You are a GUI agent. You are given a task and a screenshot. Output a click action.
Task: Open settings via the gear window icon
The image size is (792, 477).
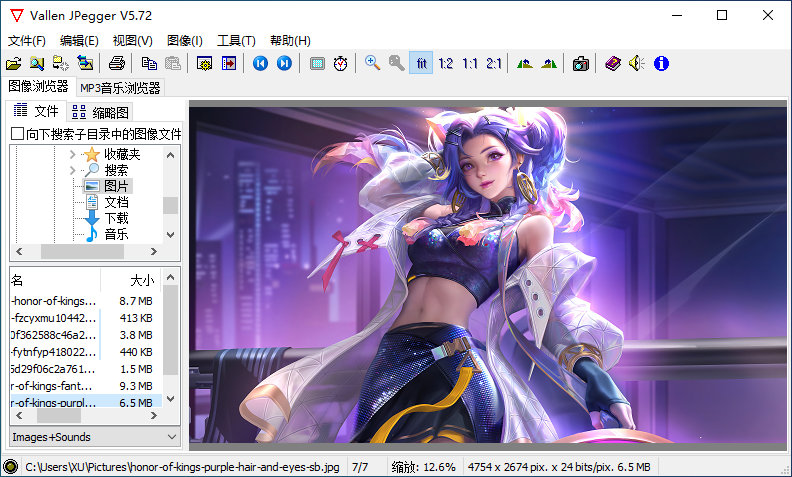point(205,64)
